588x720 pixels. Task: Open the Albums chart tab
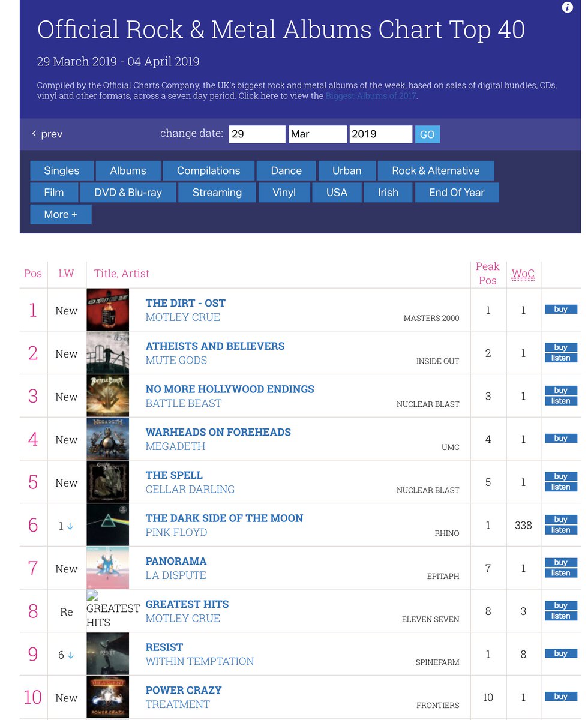tap(128, 170)
